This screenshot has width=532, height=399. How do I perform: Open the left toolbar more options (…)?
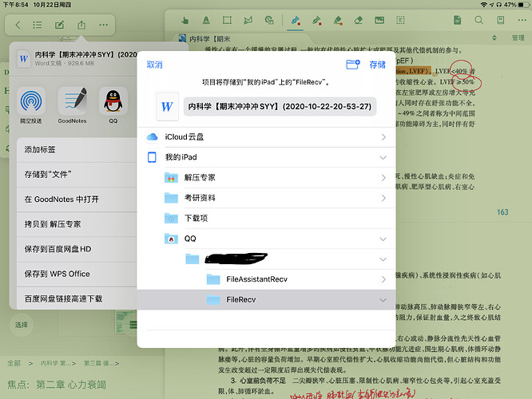[104, 25]
